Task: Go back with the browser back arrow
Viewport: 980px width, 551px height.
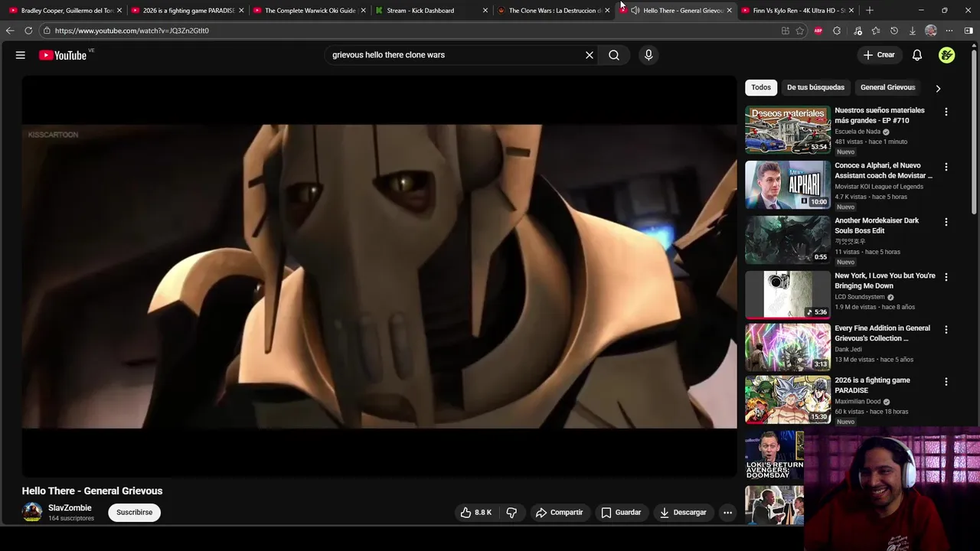Action: coord(10,31)
